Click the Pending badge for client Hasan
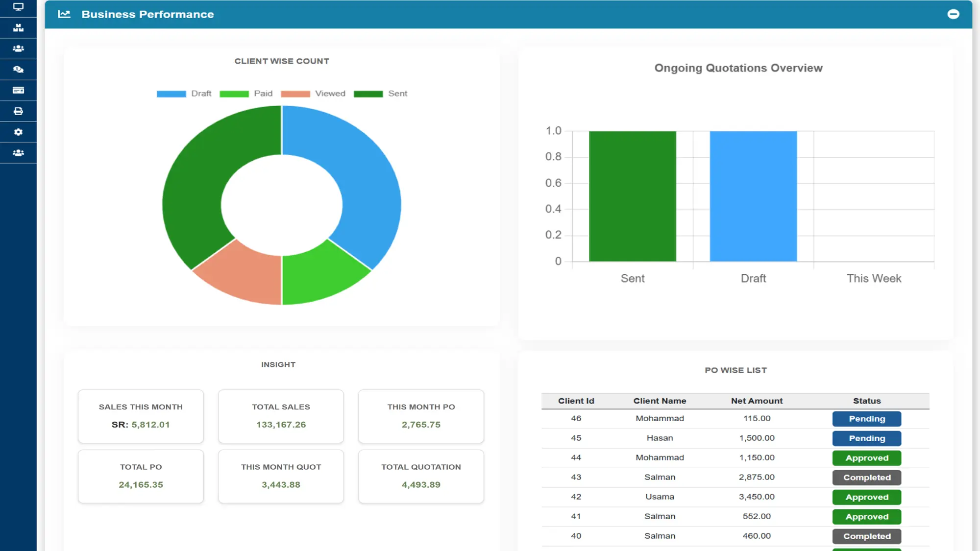980x551 pixels. pyautogui.click(x=866, y=438)
